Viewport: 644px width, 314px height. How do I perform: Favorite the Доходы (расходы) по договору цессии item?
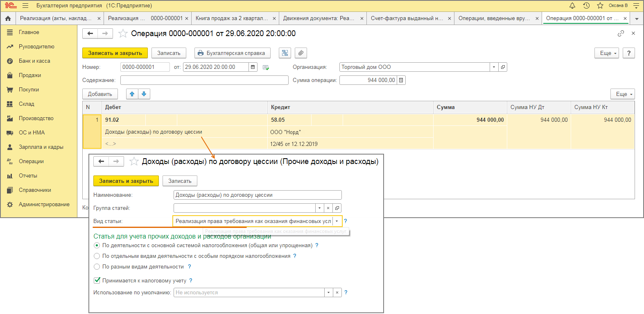pos(134,162)
